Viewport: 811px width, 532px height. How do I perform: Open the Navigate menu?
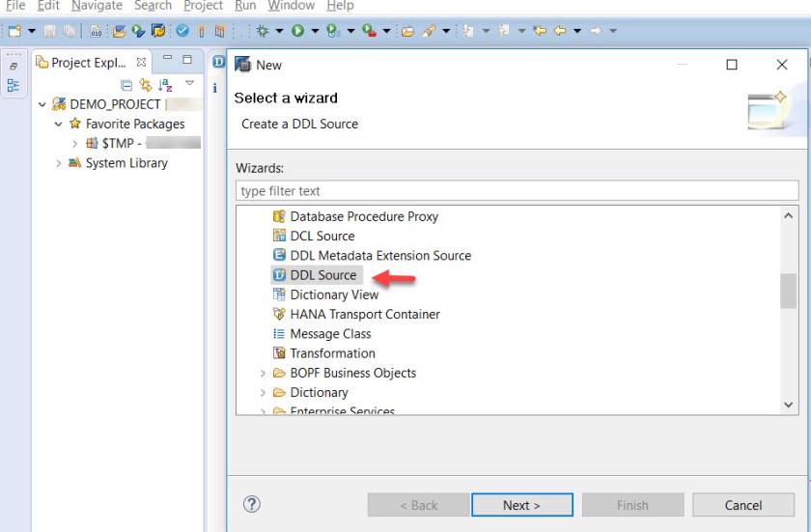(x=97, y=6)
